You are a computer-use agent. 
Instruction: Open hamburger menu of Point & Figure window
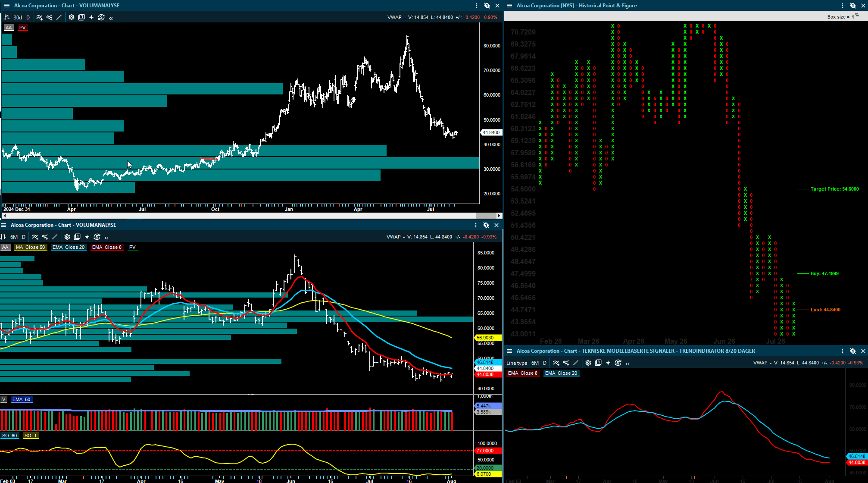(x=509, y=6)
